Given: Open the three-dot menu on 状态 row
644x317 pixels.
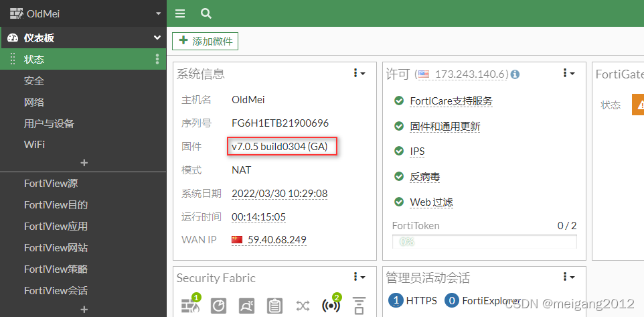Looking at the screenshot, I should pos(157,59).
